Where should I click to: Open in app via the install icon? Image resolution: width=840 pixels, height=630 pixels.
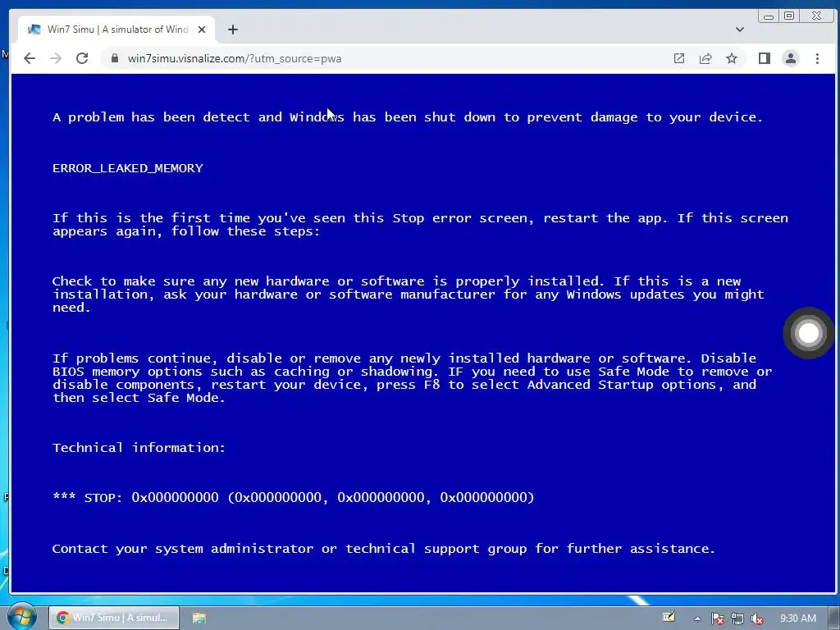click(x=678, y=58)
